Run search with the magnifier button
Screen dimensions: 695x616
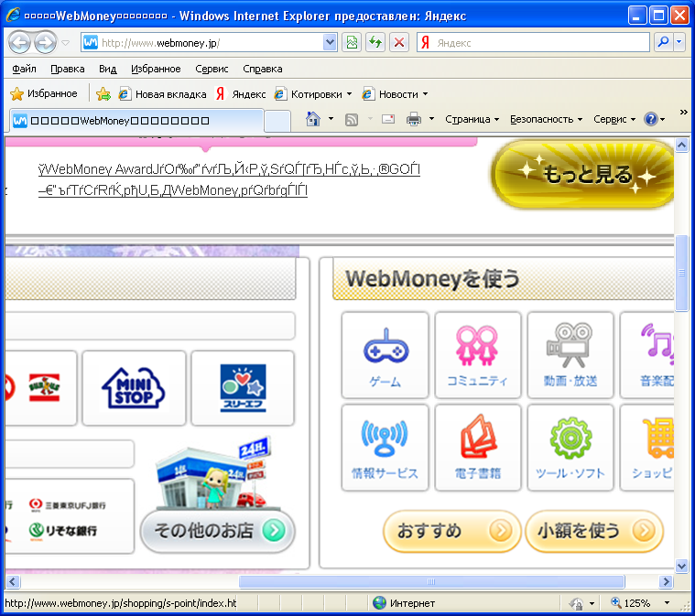664,42
